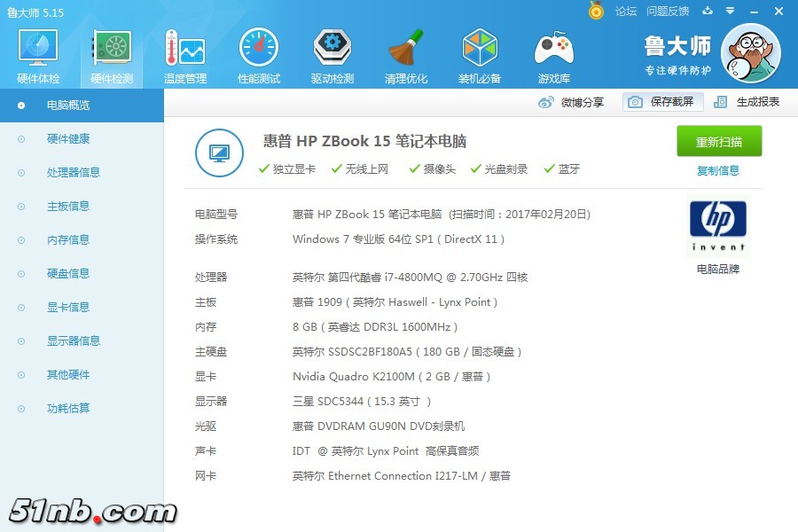Share via 微博分享

tap(571, 102)
